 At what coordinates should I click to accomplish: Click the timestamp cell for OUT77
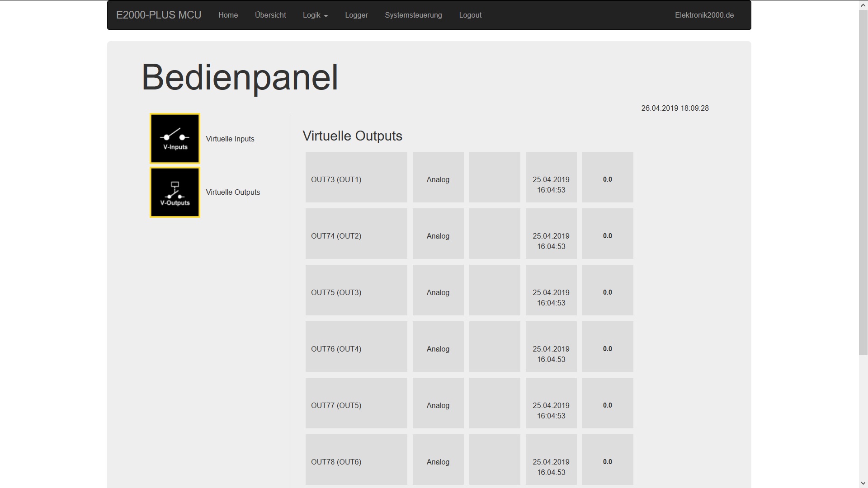click(x=551, y=410)
